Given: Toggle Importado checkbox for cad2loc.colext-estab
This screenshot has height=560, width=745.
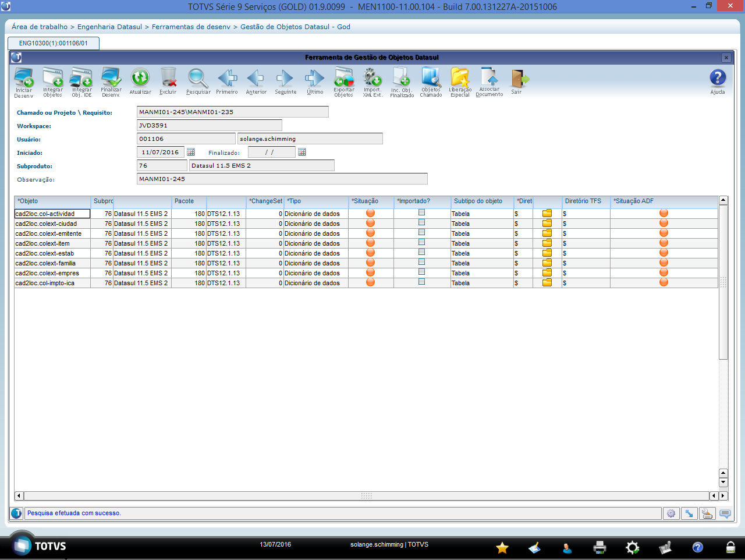Looking at the screenshot, I should click(421, 252).
